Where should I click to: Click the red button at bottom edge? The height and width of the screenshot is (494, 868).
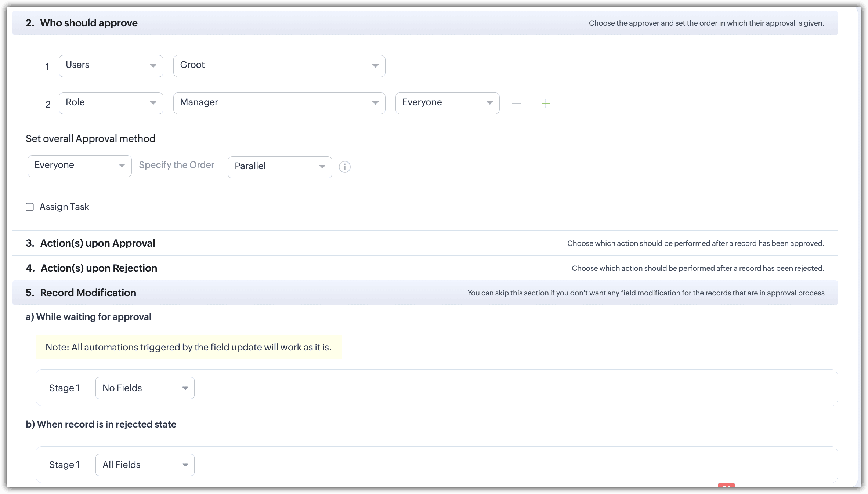pyautogui.click(x=726, y=486)
